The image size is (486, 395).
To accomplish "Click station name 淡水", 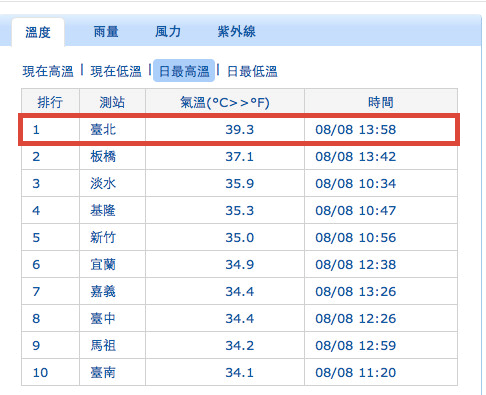I will click(x=103, y=183).
